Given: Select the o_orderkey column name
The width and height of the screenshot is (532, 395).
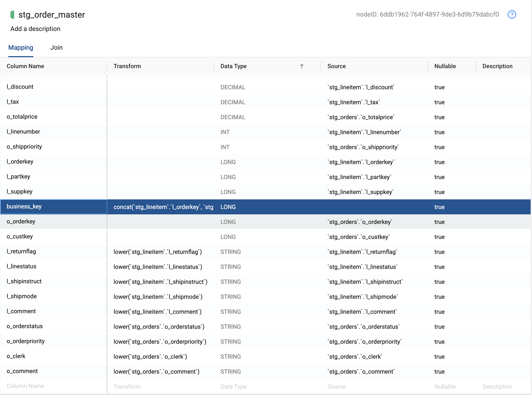Looking at the screenshot, I should 21,222.
